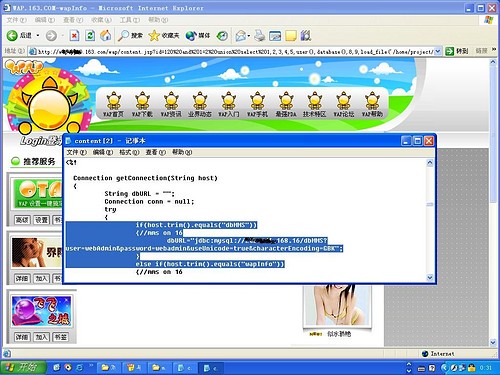
Task: Click the Edit page toolbar icon
Action: coord(275,35)
